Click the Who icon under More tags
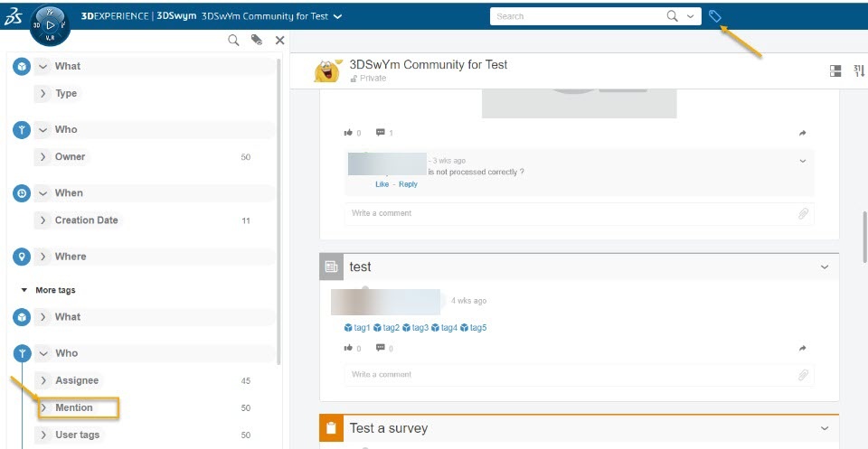The width and height of the screenshot is (868, 449). (x=22, y=353)
